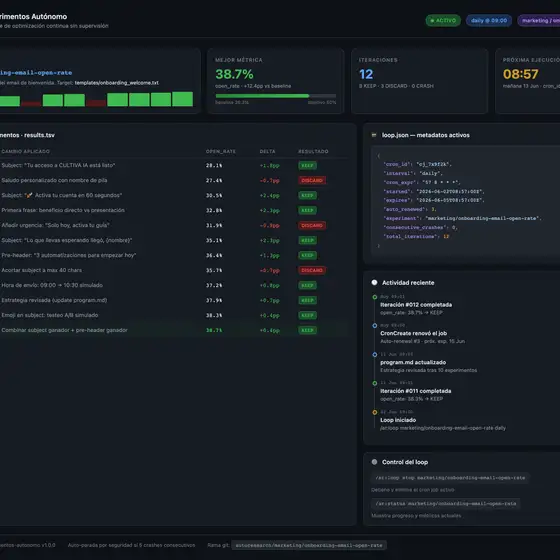560x560 pixels.
Task: Click the KEEP badge for Pre-header 3 automatizaciones row
Action: click(x=307, y=255)
